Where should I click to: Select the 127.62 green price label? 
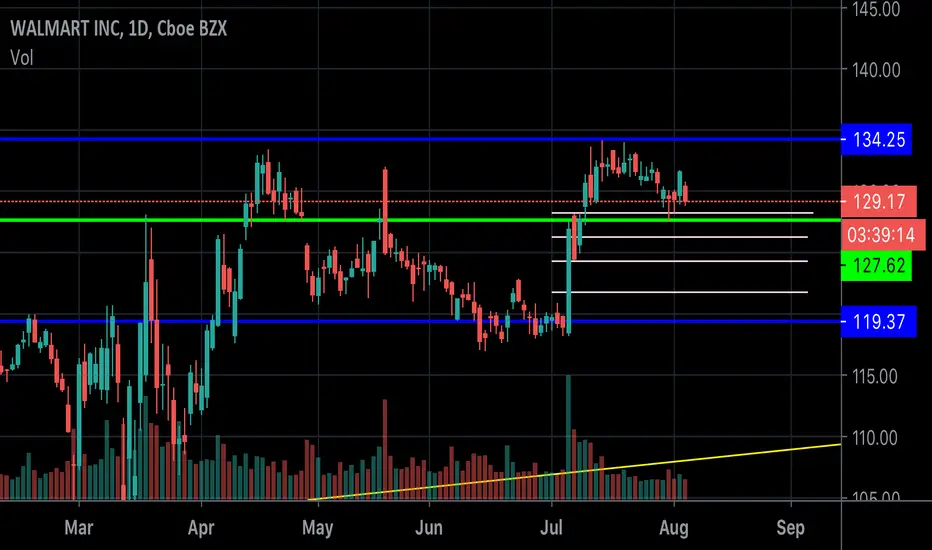click(x=876, y=265)
